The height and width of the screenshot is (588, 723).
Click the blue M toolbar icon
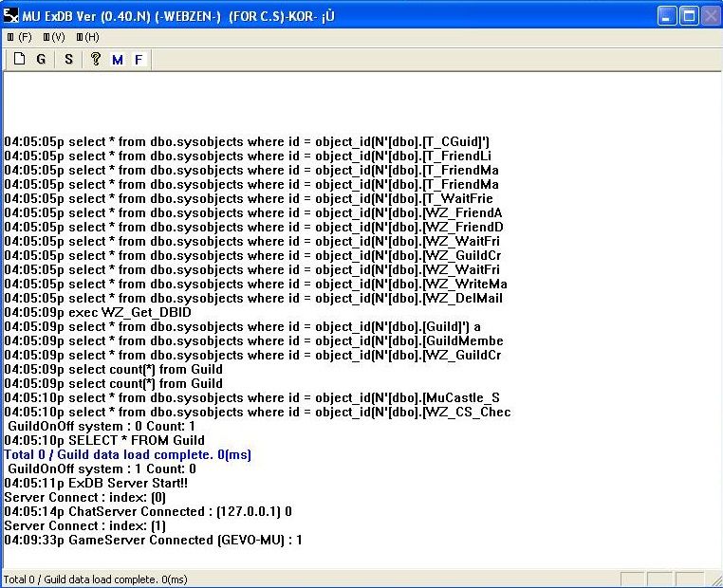(x=118, y=60)
